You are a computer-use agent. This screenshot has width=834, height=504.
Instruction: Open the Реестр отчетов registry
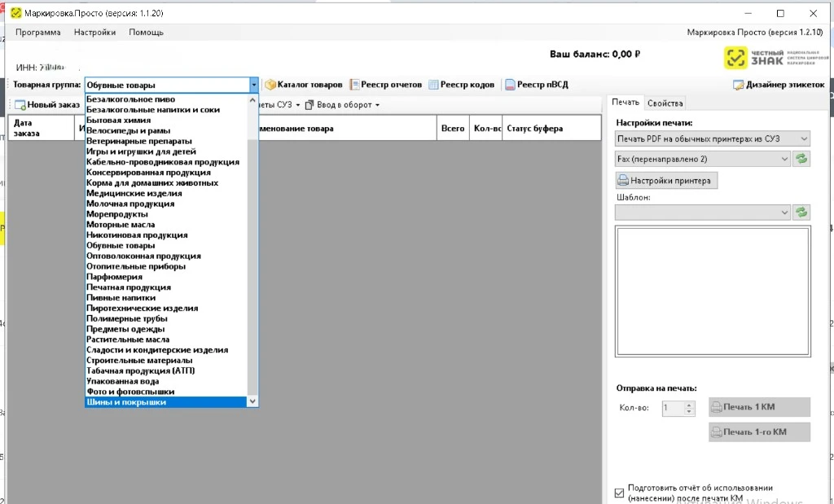pos(385,85)
